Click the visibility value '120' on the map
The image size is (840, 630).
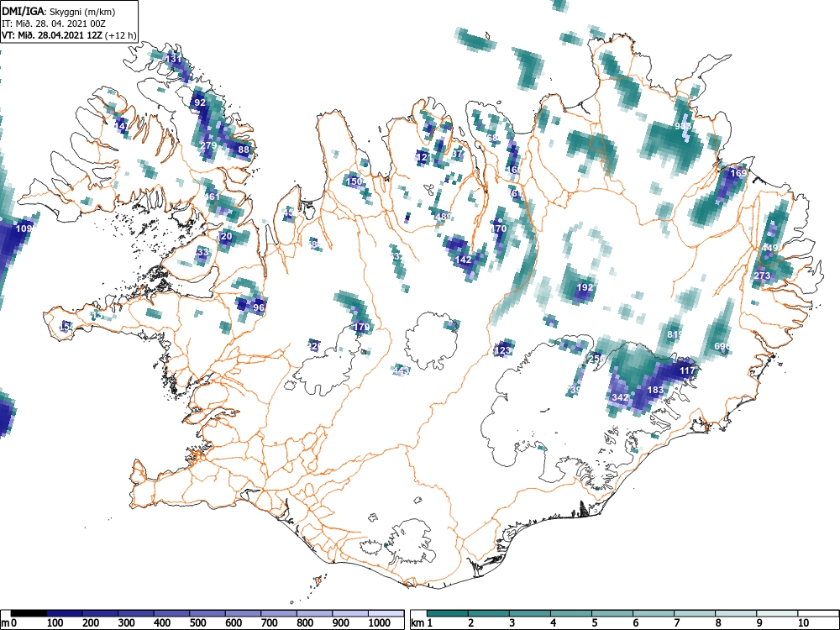tap(224, 236)
